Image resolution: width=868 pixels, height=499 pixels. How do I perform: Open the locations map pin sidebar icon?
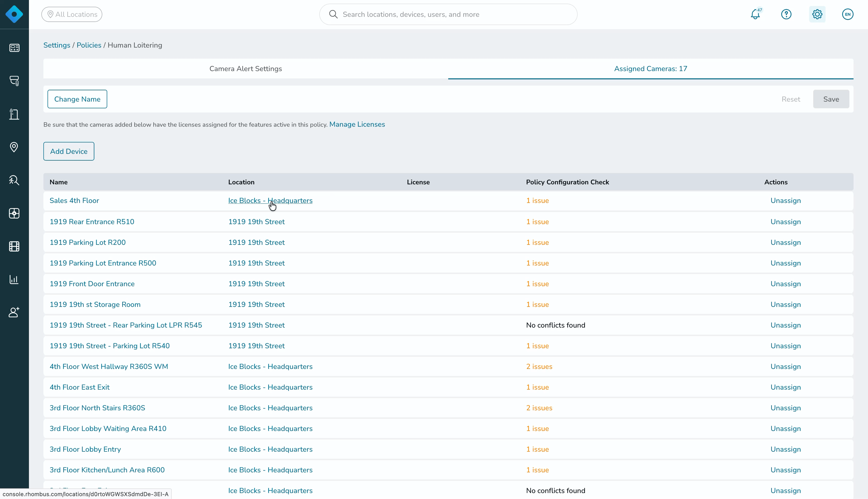(14, 147)
